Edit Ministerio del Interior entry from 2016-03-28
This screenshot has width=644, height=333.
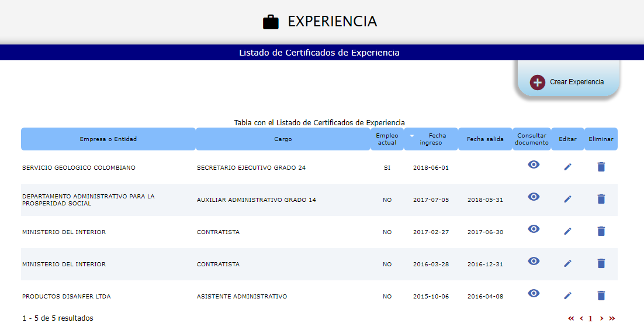(x=567, y=263)
